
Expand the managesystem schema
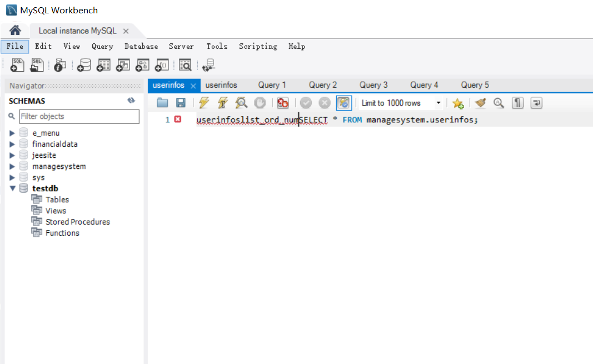tap(12, 166)
